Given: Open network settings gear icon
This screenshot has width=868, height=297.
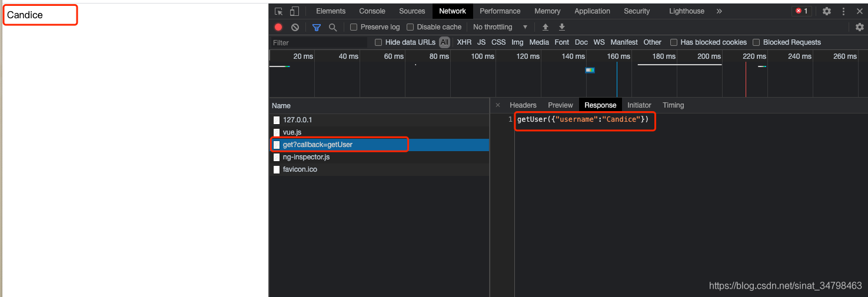Looking at the screenshot, I should tap(860, 27).
